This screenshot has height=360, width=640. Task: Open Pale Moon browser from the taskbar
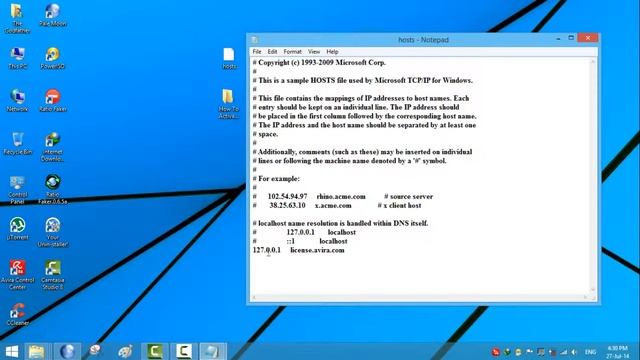pyautogui.click(x=67, y=351)
